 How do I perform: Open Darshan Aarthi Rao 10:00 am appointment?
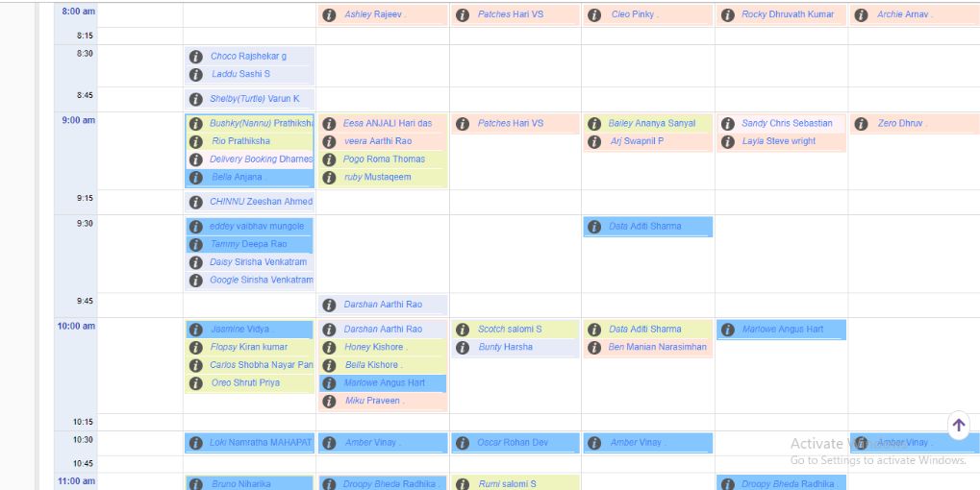pos(383,329)
